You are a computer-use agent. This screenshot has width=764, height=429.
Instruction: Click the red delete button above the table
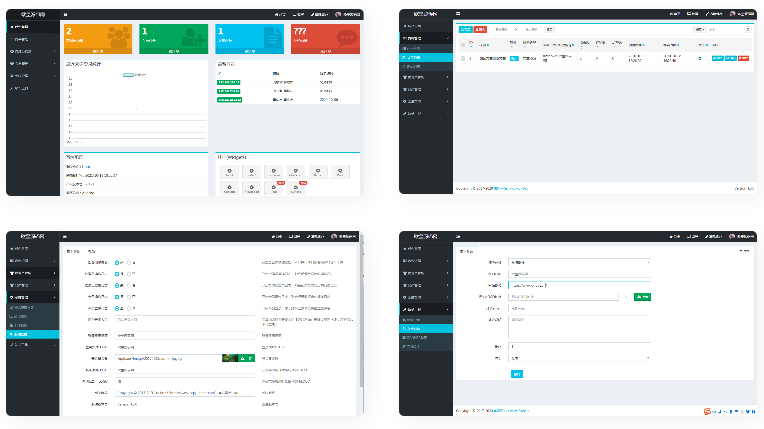[x=481, y=30]
